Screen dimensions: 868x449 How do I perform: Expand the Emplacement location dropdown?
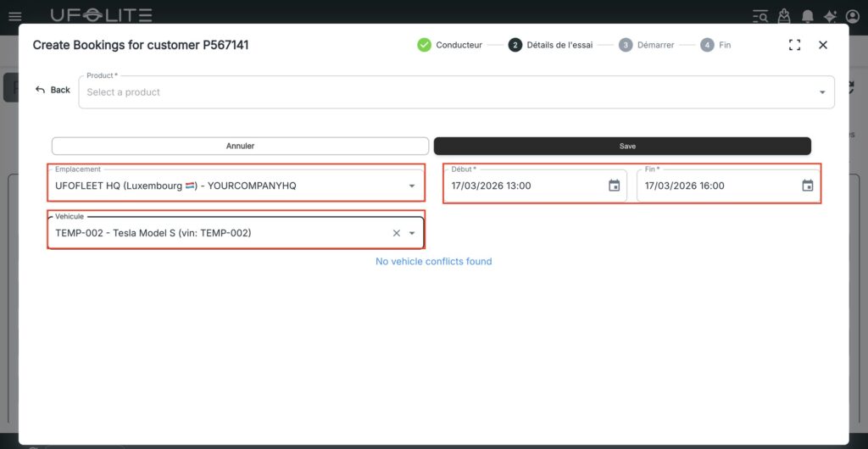point(412,186)
